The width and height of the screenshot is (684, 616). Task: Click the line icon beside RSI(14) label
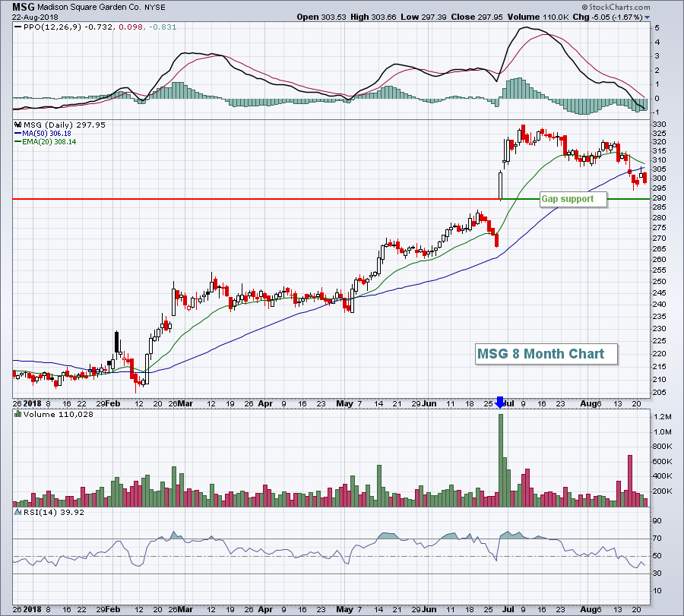tap(18, 512)
